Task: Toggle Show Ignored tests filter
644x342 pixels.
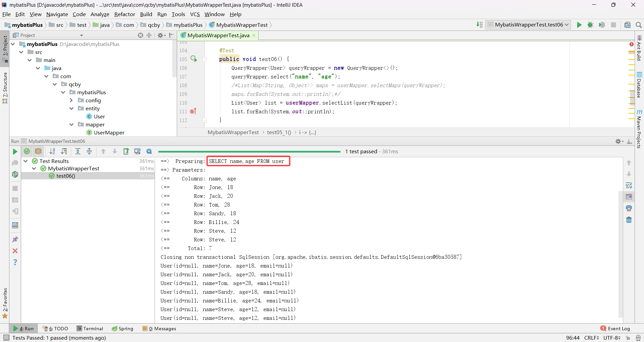Action: coord(39,152)
